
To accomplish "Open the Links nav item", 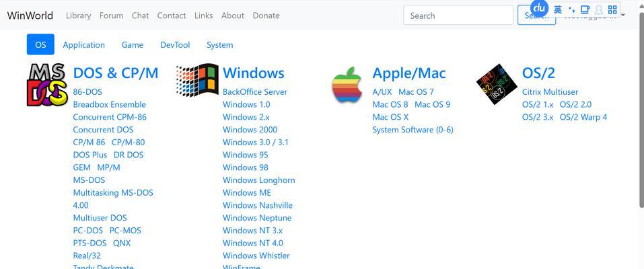I will tap(204, 15).
